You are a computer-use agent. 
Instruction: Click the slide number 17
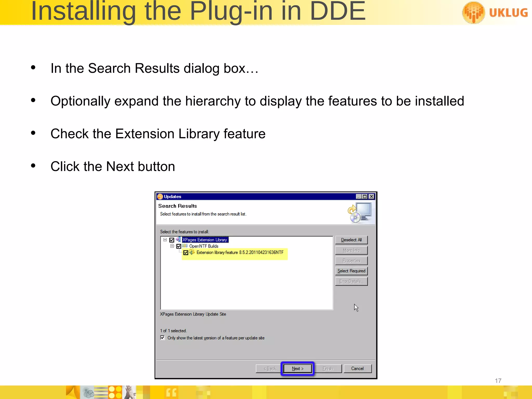pos(498,381)
